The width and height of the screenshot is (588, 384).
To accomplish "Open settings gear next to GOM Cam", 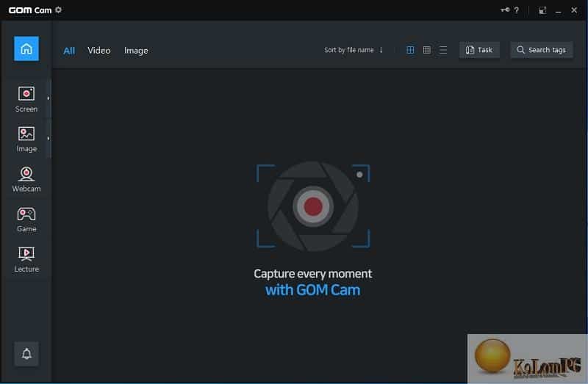I will click(x=58, y=10).
